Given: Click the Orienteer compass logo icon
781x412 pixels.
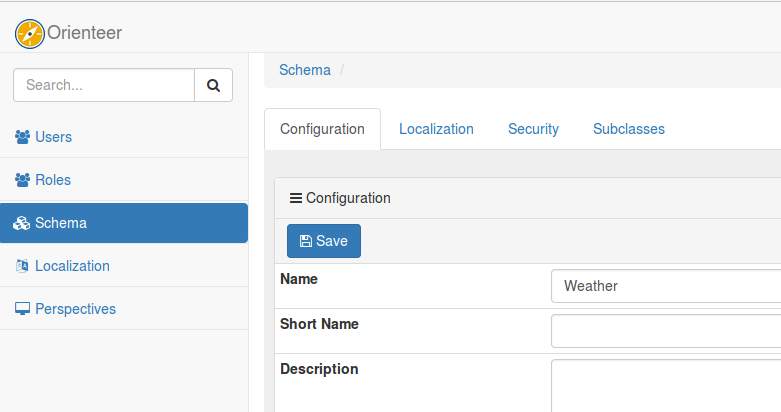Looking at the screenshot, I should pyautogui.click(x=31, y=33).
